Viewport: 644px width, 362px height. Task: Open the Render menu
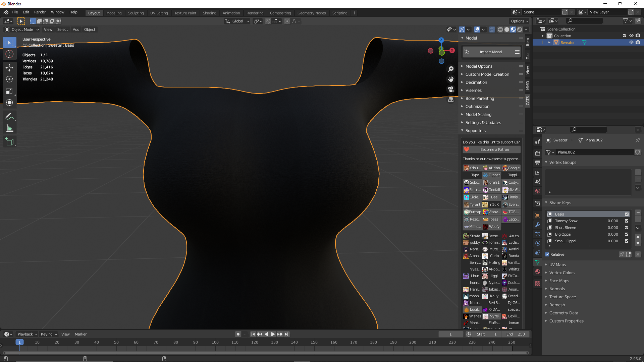pos(40,12)
